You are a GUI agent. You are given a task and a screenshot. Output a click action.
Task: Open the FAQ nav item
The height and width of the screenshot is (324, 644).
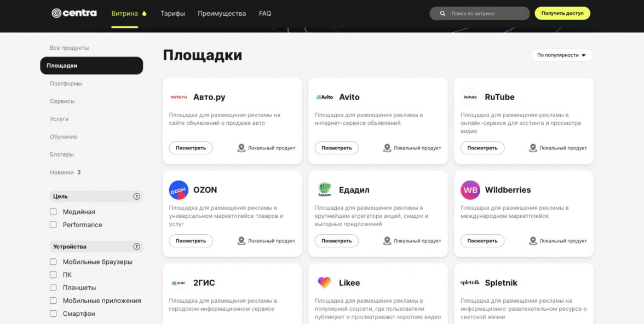[265, 14]
